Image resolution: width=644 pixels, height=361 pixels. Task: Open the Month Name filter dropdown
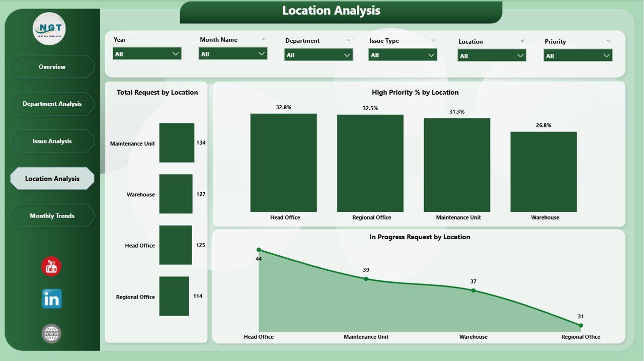click(x=261, y=53)
